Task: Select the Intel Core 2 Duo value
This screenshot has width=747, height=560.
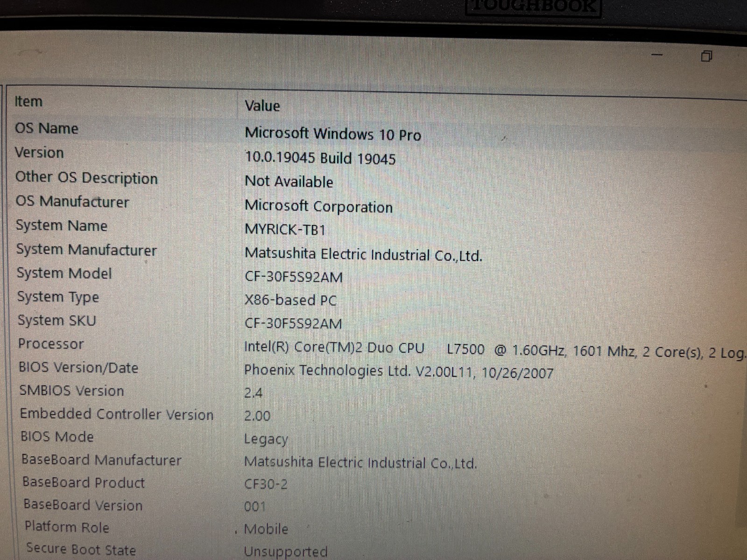Action: click(x=495, y=350)
